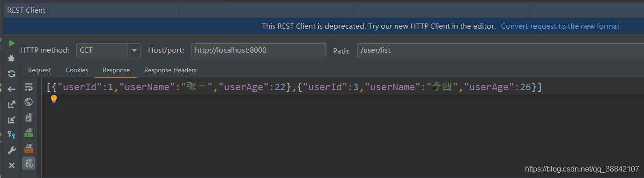Open authorization key icon
The image size is (644, 178).
point(12,135)
